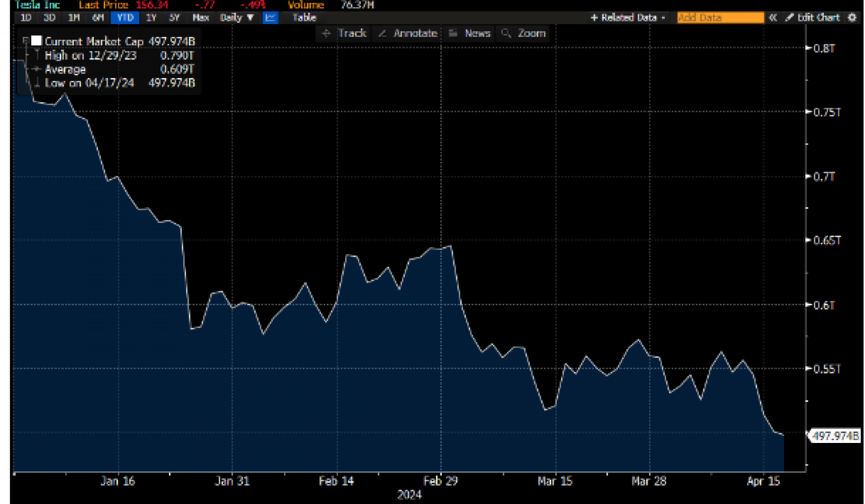Screen dimensions: 865x504
Task: Select the 5Y time range
Action: [x=174, y=18]
